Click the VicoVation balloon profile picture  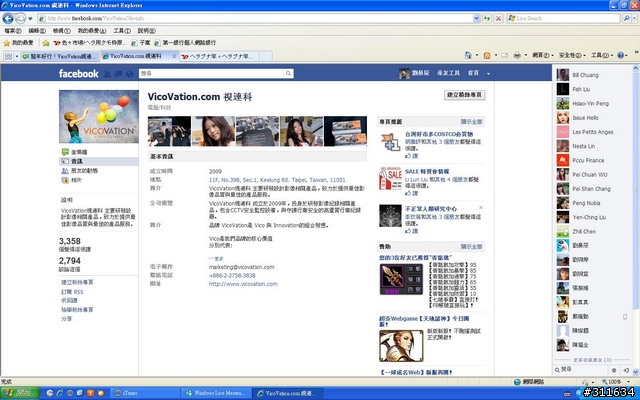tap(99, 117)
